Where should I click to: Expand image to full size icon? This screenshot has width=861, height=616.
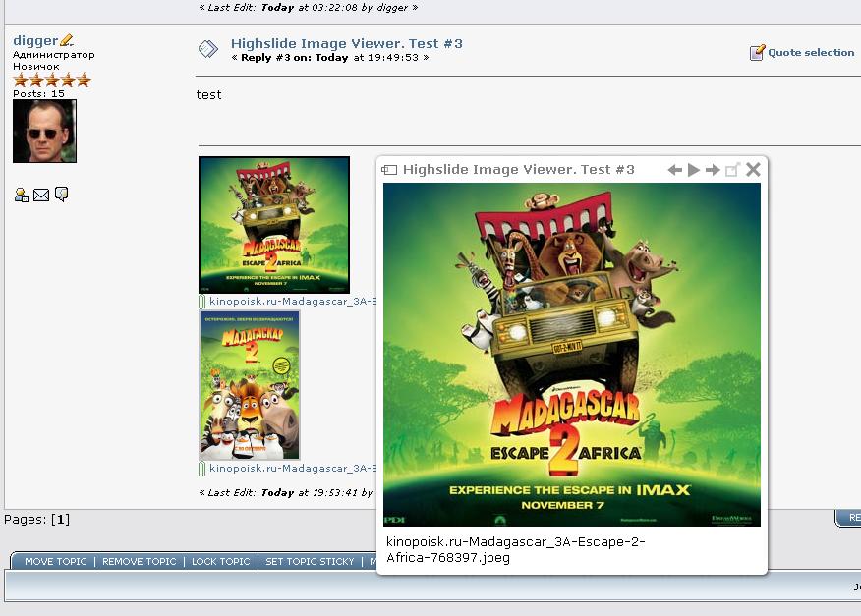click(x=732, y=170)
